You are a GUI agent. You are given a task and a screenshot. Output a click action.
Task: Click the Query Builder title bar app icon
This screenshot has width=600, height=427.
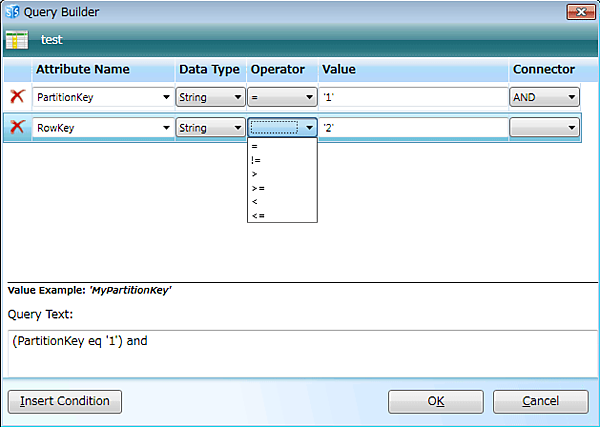point(12,12)
